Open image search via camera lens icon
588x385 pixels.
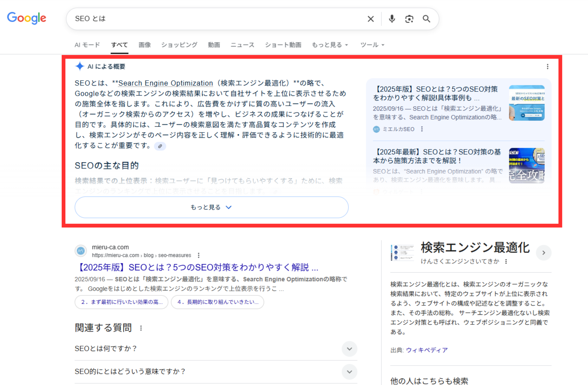coord(409,19)
